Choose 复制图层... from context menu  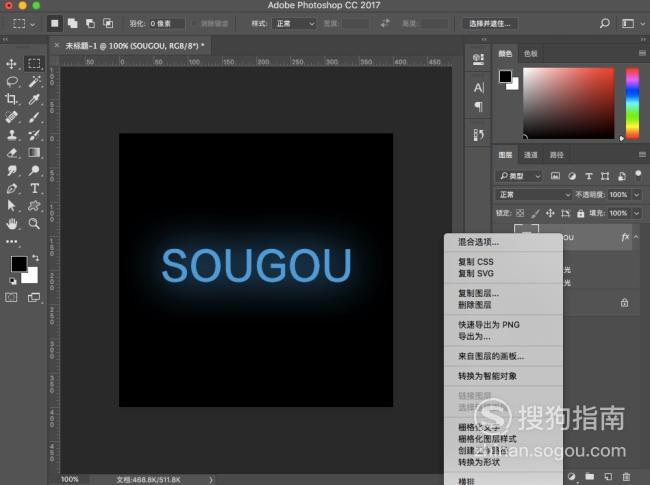click(x=503, y=293)
